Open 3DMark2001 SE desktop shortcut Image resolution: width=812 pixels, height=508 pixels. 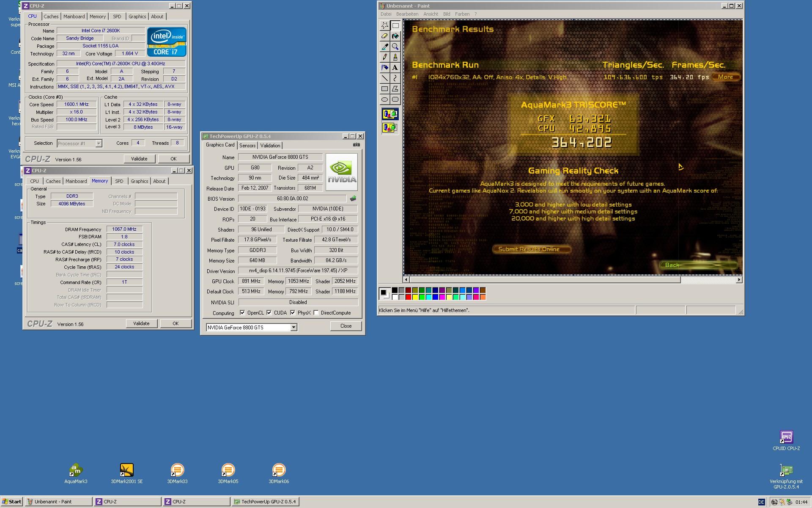pos(126,473)
